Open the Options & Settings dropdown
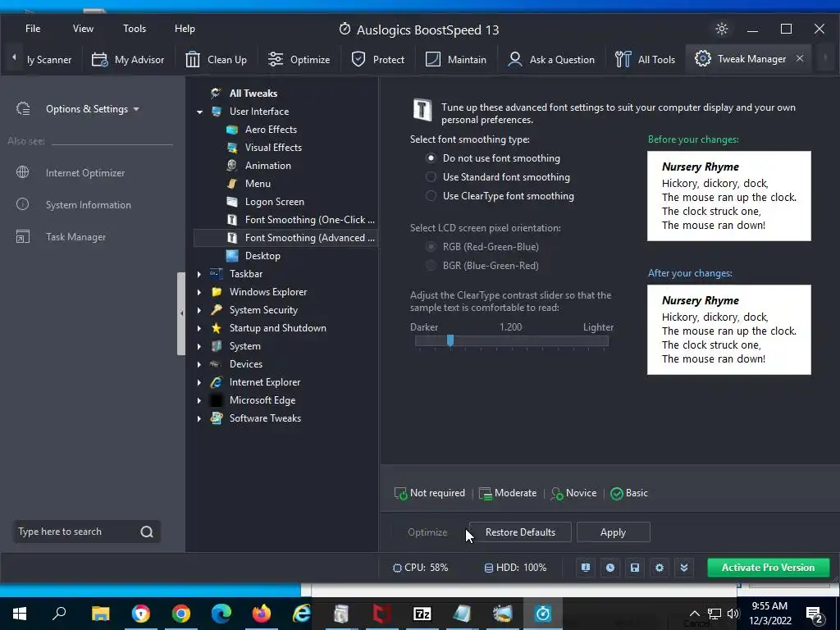This screenshot has height=630, width=840. point(92,109)
